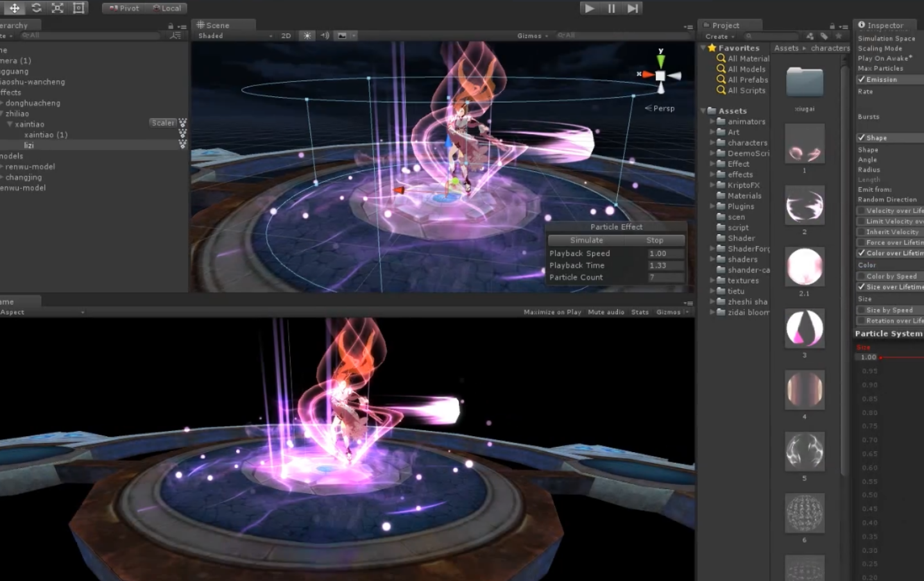924x581 pixels.
Task: Click the Hierarchy panel lock icon
Action: (171, 26)
